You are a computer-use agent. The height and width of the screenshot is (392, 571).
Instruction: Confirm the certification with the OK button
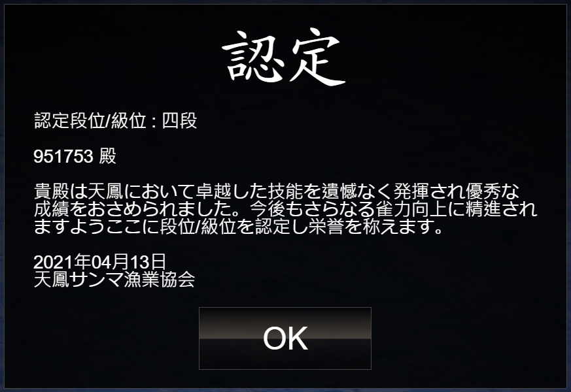(x=285, y=338)
